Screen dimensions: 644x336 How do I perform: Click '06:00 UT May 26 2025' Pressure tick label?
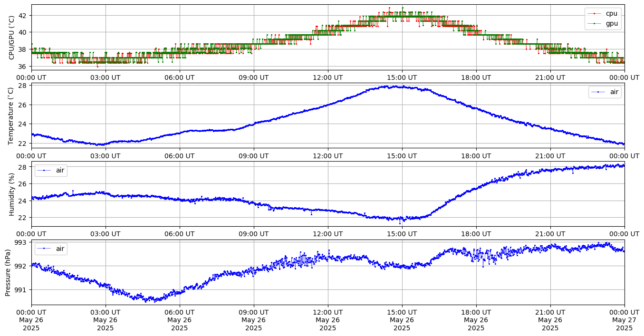click(x=180, y=320)
